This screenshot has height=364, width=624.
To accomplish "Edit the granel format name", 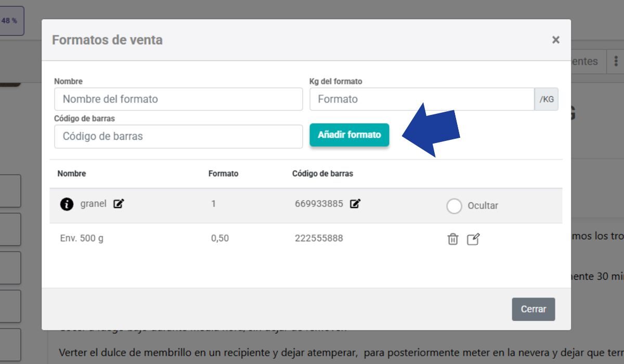I will pos(118,203).
